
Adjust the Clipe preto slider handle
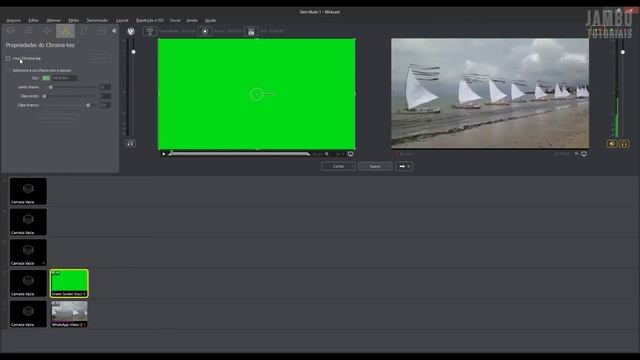pos(44,96)
